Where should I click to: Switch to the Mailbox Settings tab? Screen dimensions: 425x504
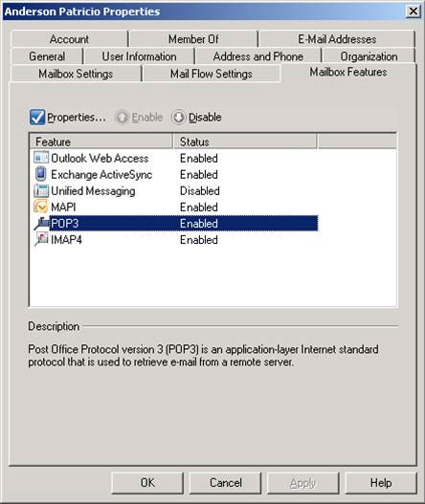click(x=76, y=74)
